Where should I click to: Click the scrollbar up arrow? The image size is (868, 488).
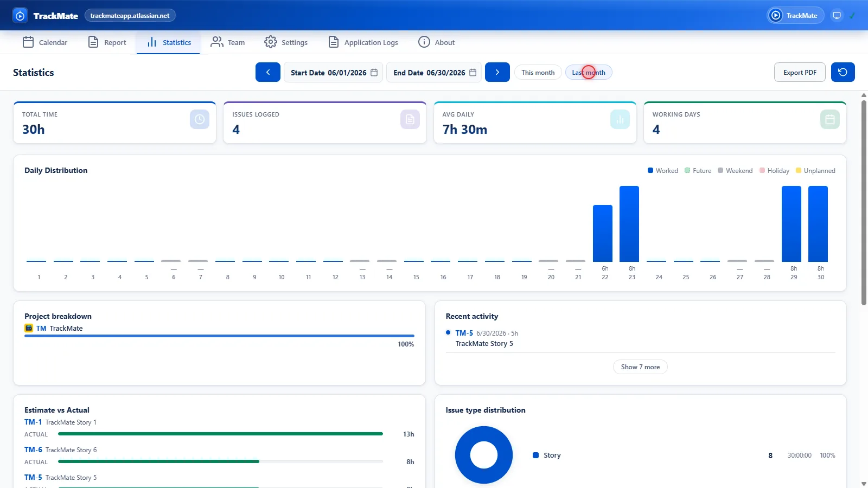(x=864, y=95)
